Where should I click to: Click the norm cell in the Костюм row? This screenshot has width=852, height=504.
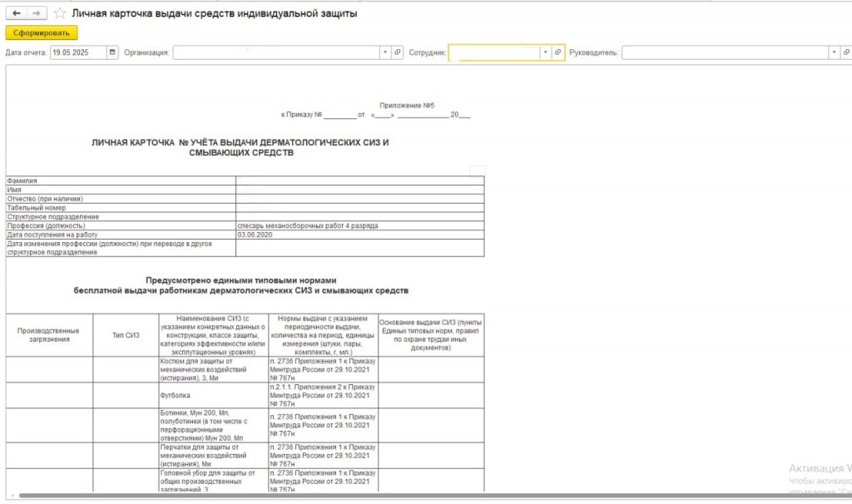(x=324, y=369)
